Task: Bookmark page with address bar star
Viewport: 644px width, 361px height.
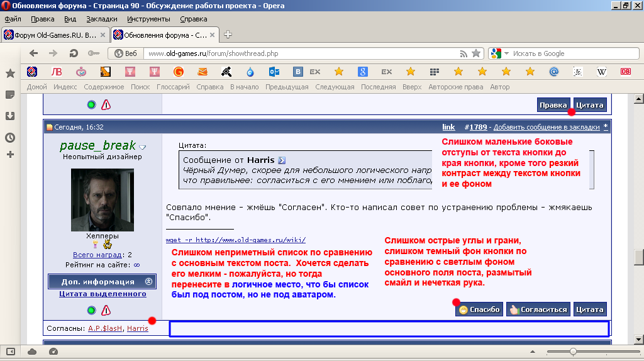Action: [476, 53]
